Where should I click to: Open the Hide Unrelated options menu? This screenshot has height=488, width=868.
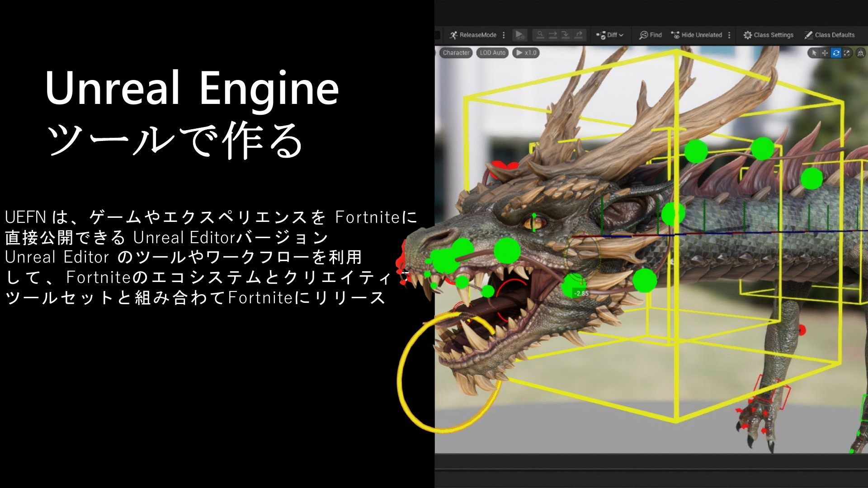(729, 35)
